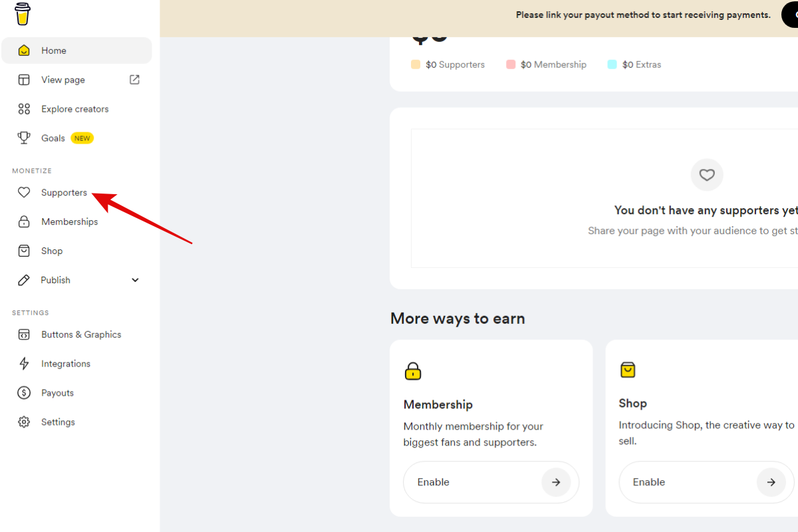Click the heart icon in empty supporters panel
The image size is (798, 532).
click(x=707, y=175)
